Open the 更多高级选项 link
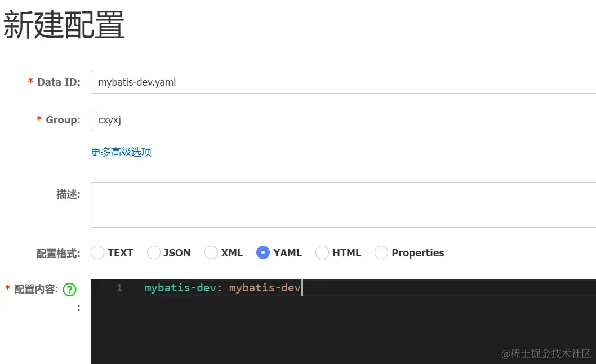 coord(121,152)
